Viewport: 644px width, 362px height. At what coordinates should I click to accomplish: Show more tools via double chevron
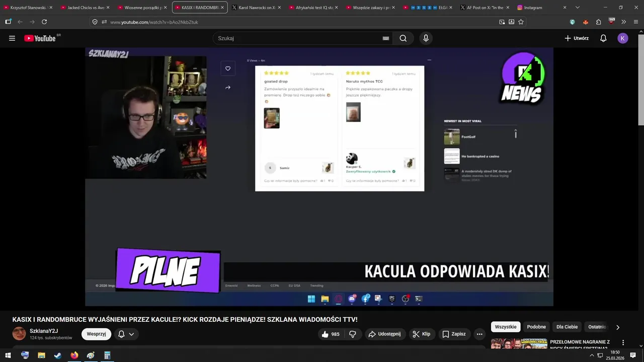click(x=624, y=22)
